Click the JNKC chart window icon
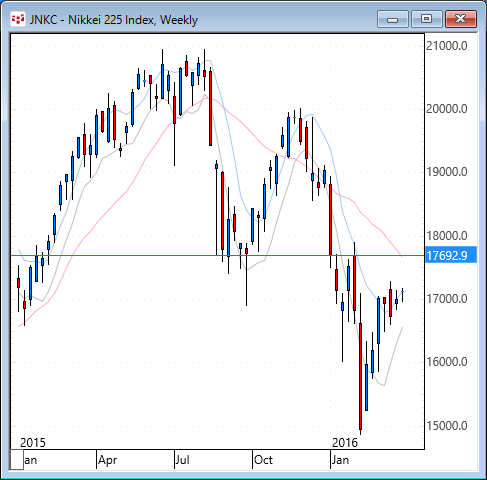Screen dimensions: 487x480 coord(18,20)
